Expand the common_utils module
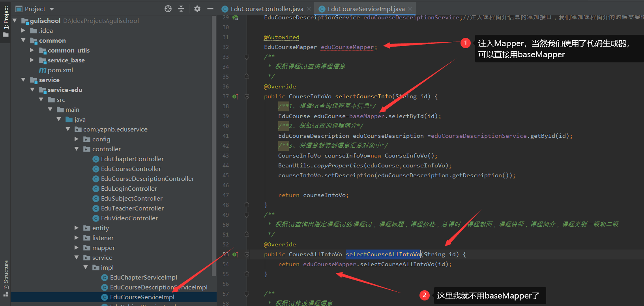This screenshot has height=306, width=644. (32, 50)
